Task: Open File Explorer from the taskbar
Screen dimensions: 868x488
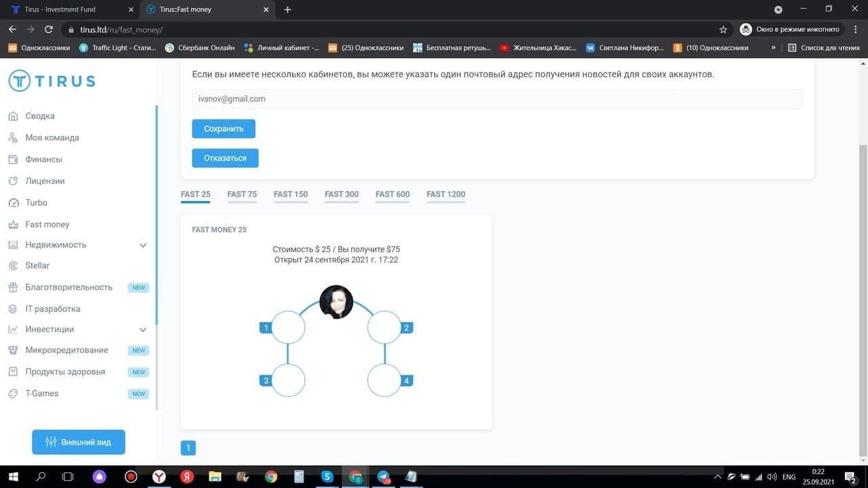Action: coord(215,476)
